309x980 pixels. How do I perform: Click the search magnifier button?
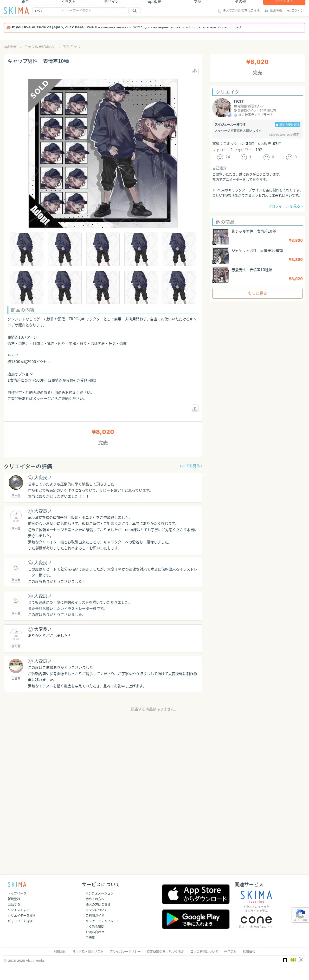point(134,11)
